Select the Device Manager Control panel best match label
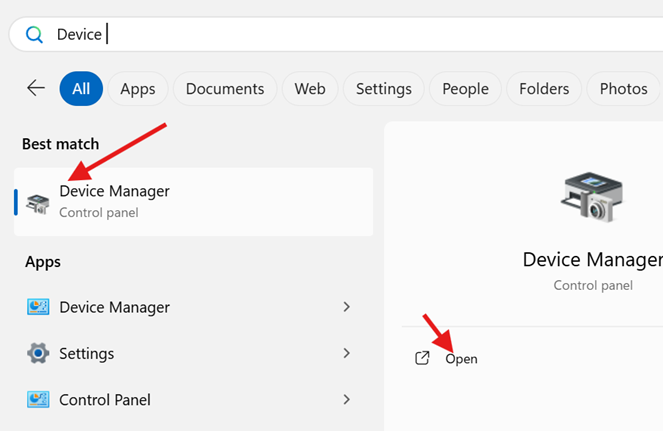Screen dimensions: 663x431 point(114,201)
